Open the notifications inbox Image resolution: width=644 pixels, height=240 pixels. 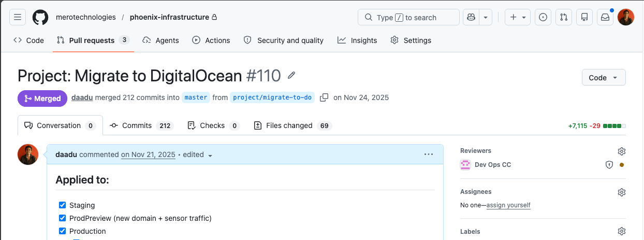(605, 17)
